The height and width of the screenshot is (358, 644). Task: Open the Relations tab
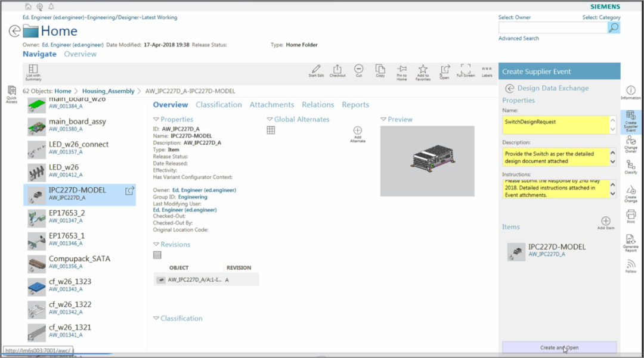[x=318, y=105]
